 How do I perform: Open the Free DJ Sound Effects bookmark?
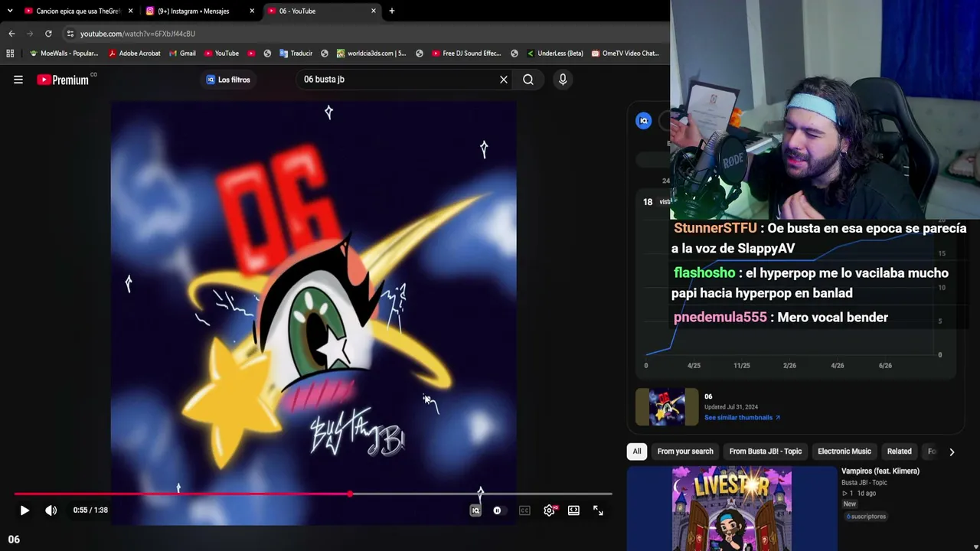465,54
